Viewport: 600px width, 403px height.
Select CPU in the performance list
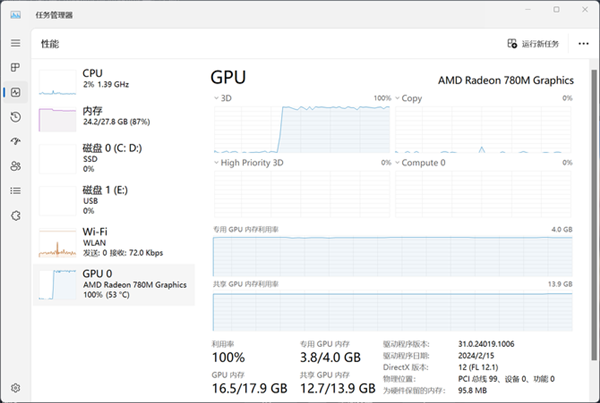(115, 79)
